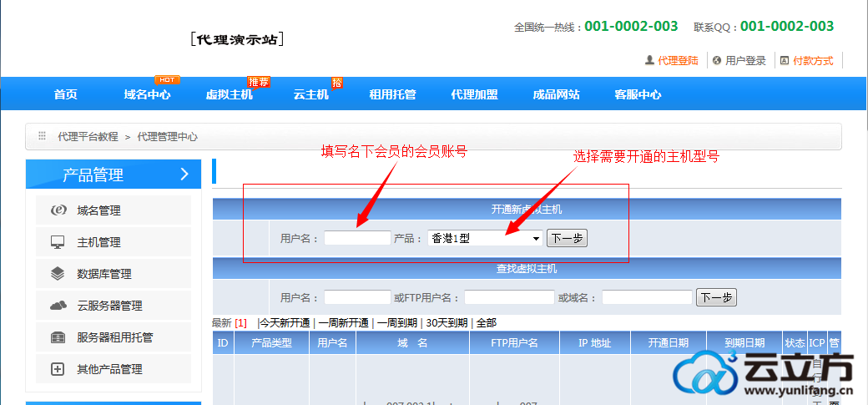Open 数据库管理 in the sidebar
Image resolution: width=868 pixels, height=405 pixels.
tap(114, 274)
